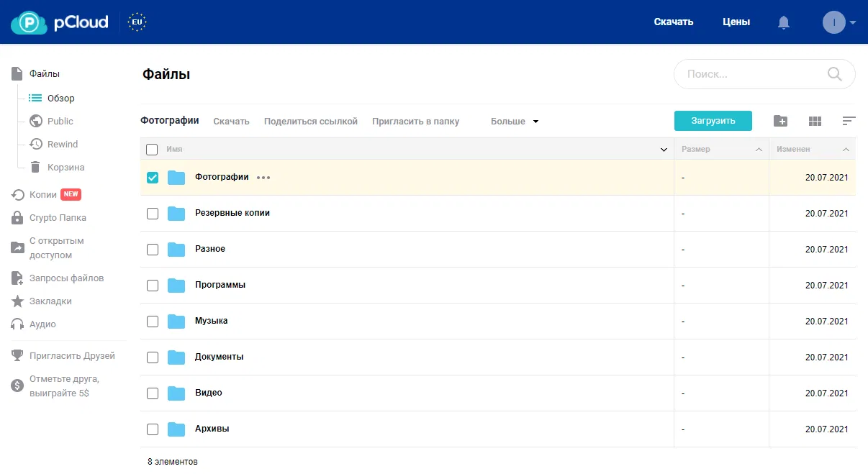Open the Разное folder name
Image resolution: width=868 pixels, height=474 pixels.
(x=210, y=249)
